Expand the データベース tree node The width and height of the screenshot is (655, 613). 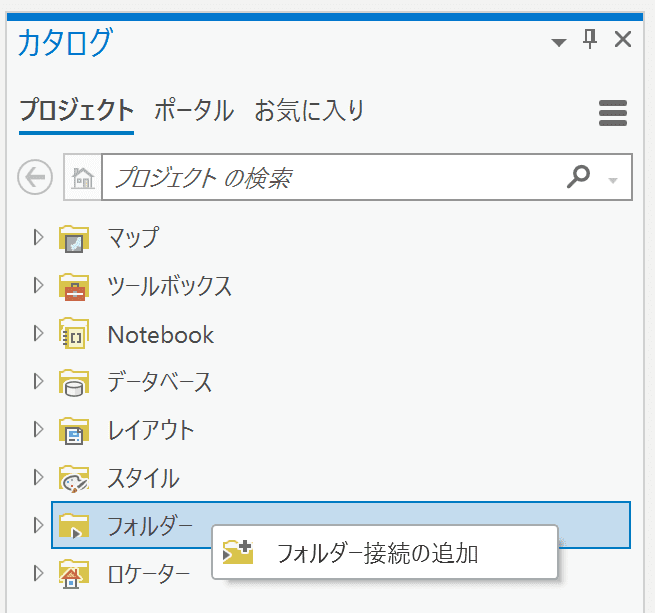tap(38, 381)
